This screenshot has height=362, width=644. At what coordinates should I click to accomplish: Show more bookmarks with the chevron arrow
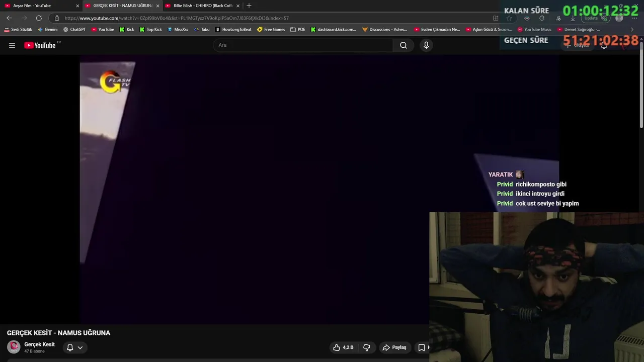click(632, 30)
